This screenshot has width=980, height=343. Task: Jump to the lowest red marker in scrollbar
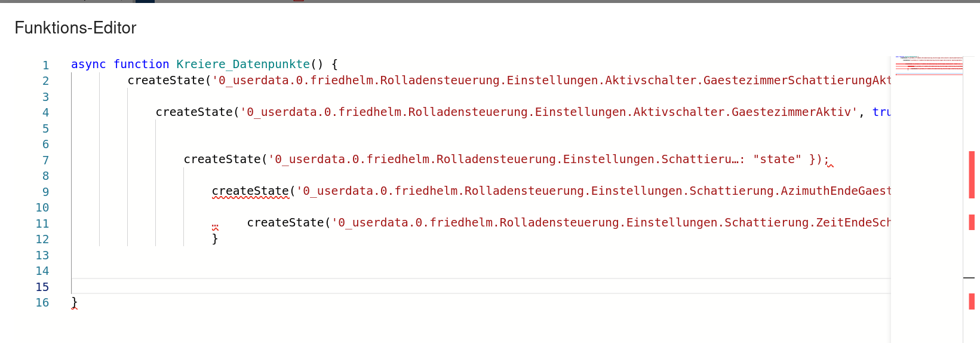coord(972,301)
